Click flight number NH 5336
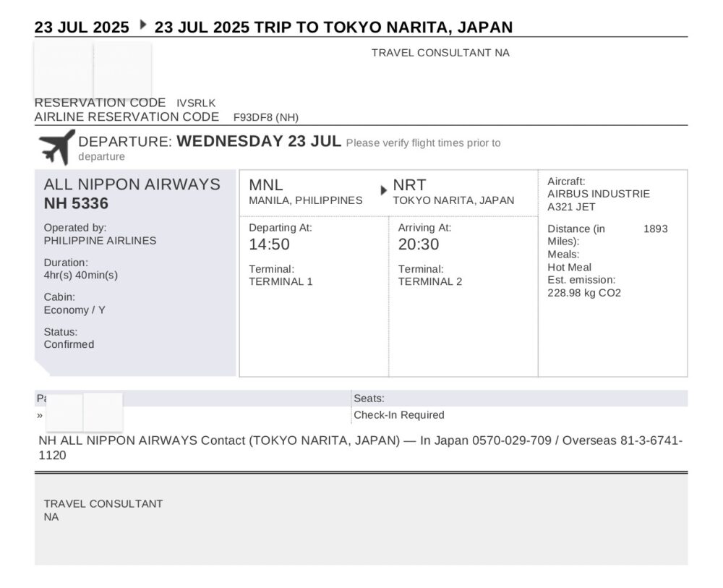Screen dimensions: 723x588 (76, 203)
